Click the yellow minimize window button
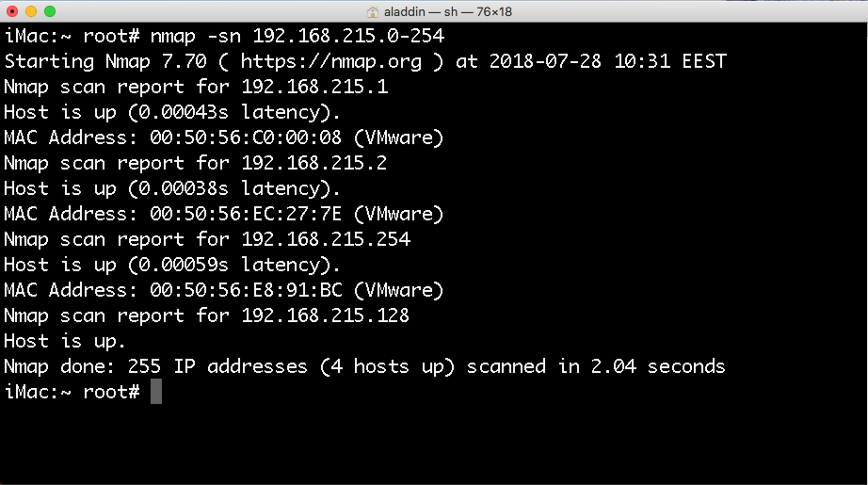The height and width of the screenshot is (485, 868). (31, 11)
